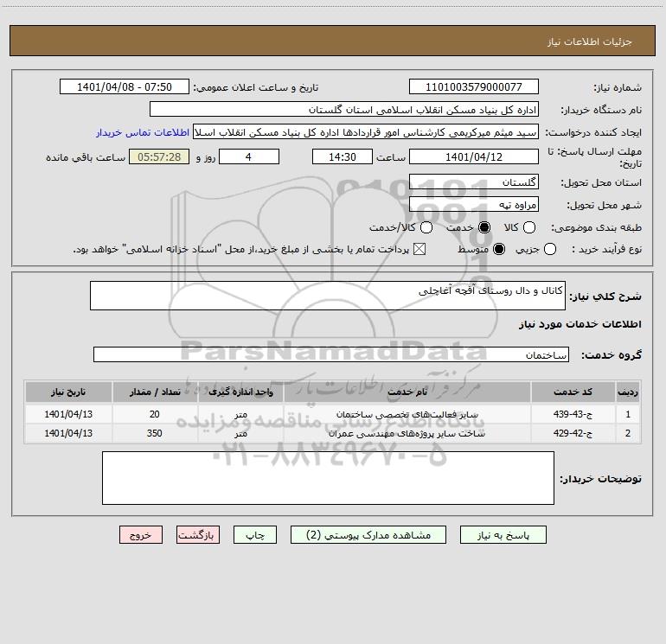Click the delivery province field گلستان

[x=474, y=182]
